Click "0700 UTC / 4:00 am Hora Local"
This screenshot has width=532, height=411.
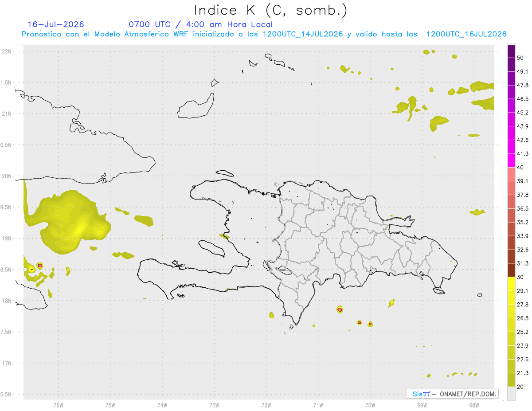[200, 24]
